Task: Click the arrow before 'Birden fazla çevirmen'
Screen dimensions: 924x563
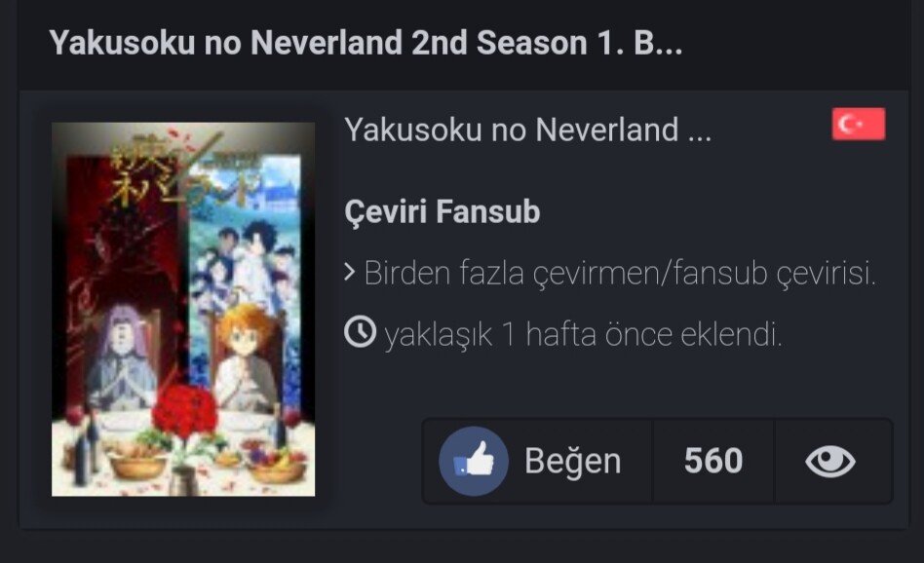Action: (350, 273)
